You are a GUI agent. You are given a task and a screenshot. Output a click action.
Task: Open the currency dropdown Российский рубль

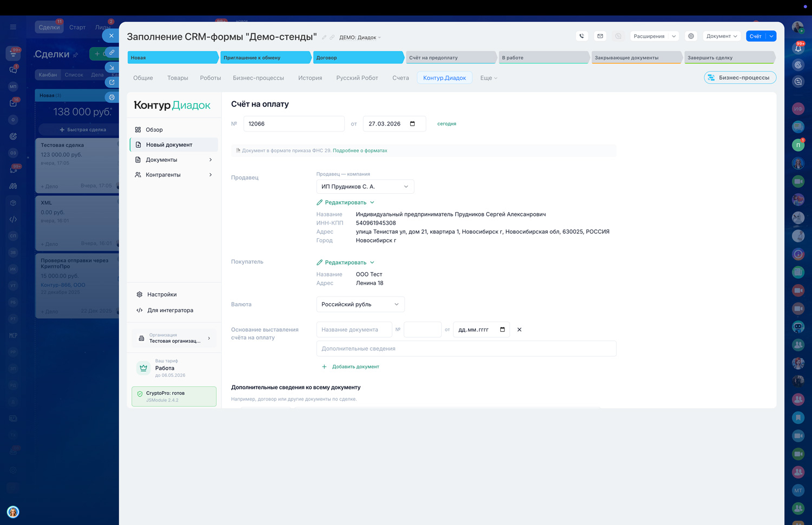pyautogui.click(x=361, y=304)
